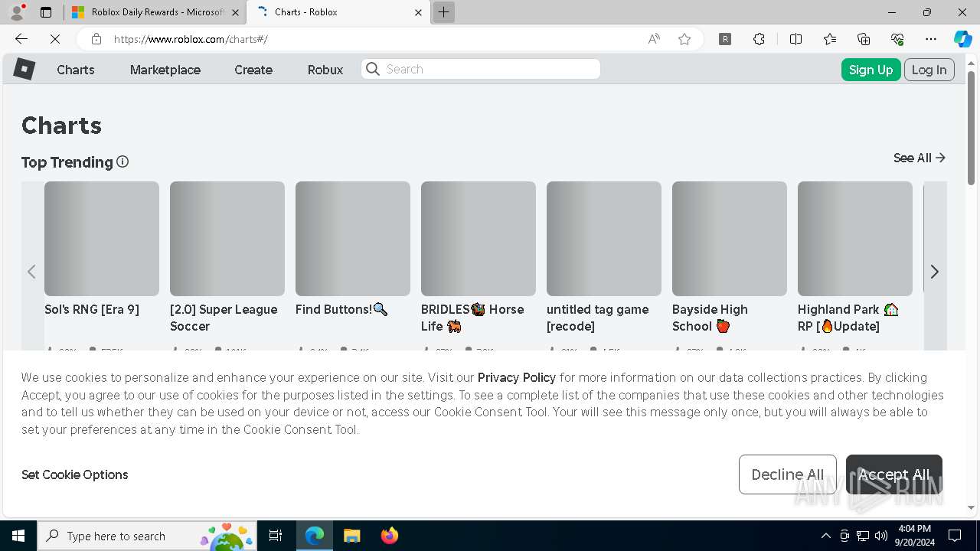Stop page loading button
This screenshot has width=980, height=551.
coord(55,39)
